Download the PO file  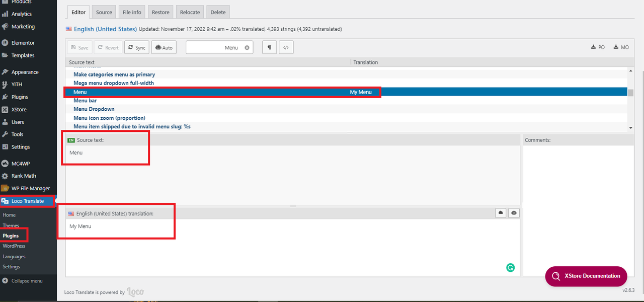pyautogui.click(x=598, y=47)
